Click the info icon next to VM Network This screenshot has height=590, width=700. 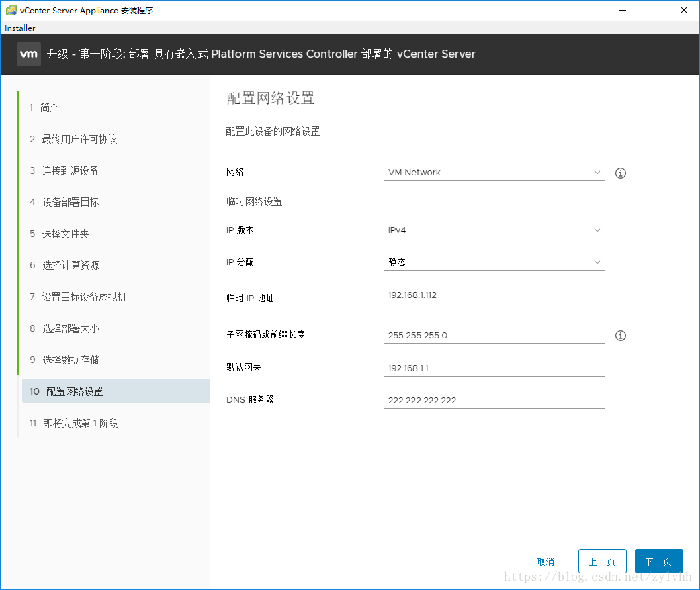pos(621,173)
